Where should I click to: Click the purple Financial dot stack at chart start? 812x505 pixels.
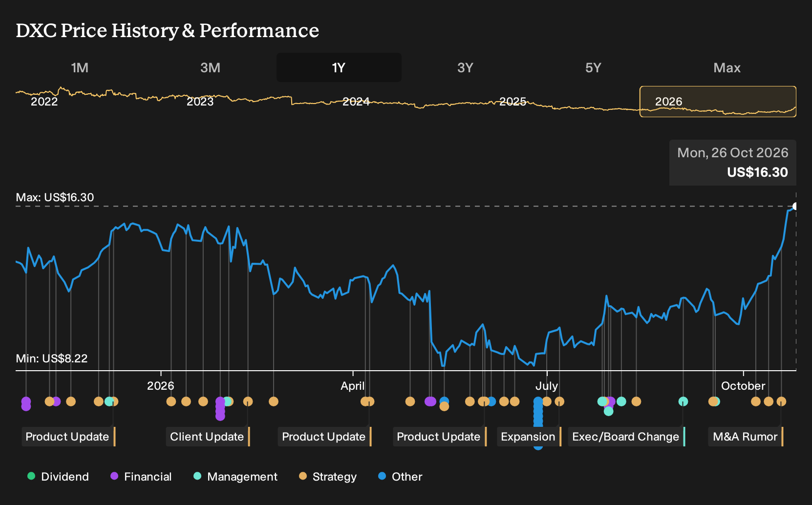26,403
